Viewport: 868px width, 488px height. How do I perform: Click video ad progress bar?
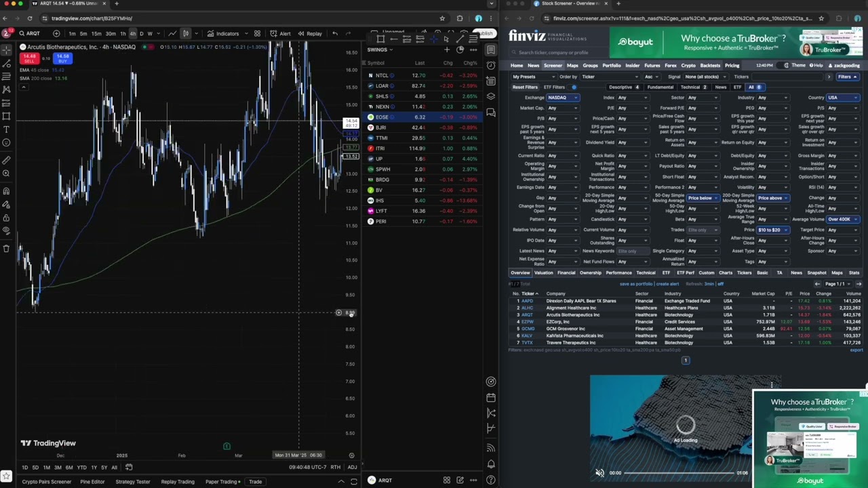point(678,472)
